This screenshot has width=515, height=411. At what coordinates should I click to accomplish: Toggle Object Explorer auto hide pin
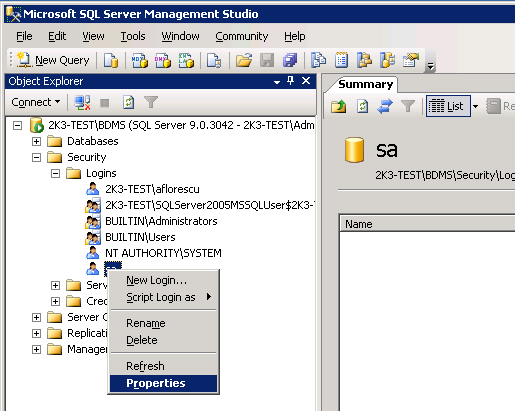coord(291,81)
